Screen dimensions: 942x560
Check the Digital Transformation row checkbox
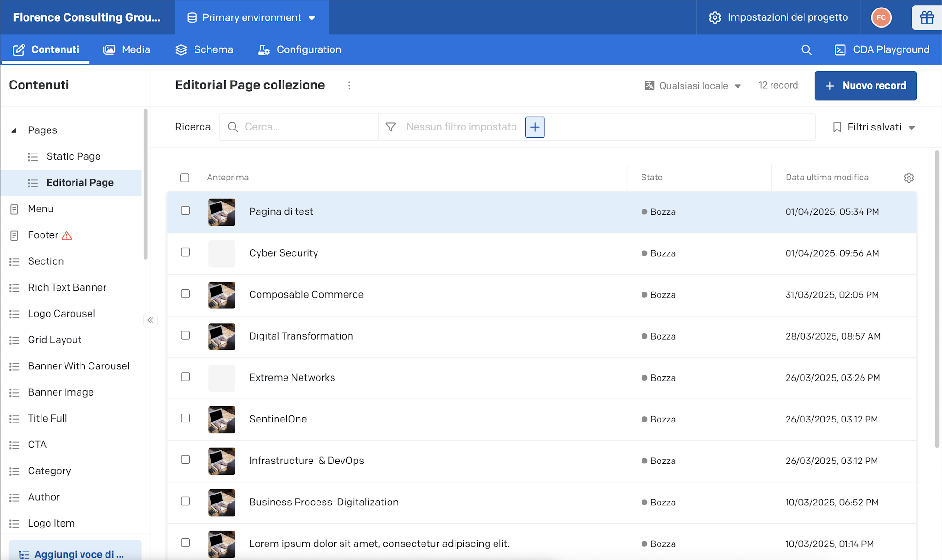pos(186,335)
